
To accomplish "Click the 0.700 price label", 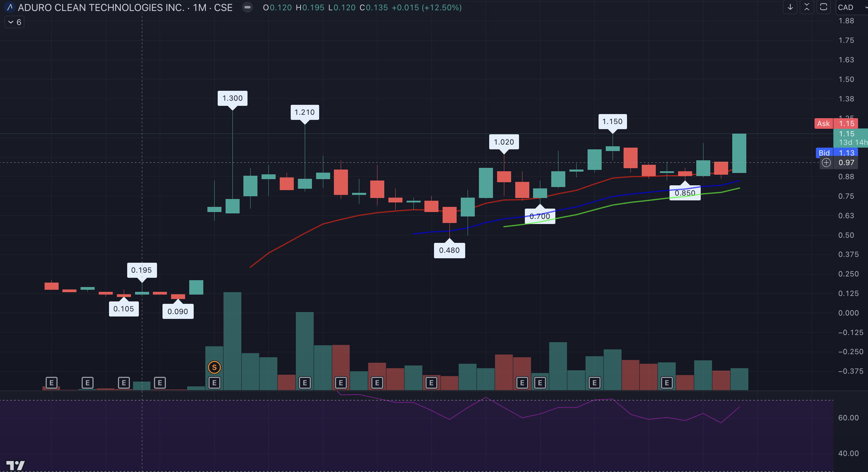I will 540,216.
